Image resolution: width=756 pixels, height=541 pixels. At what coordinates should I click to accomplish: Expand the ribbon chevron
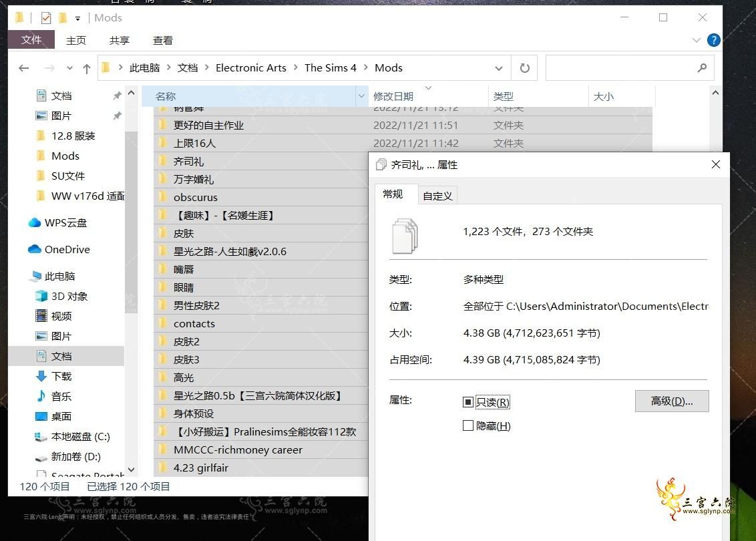click(696, 40)
